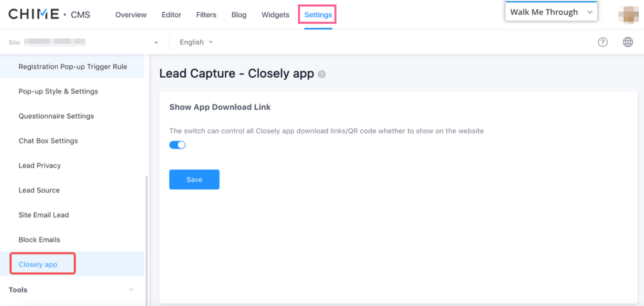The image size is (644, 306).
Task: Open the Walk Me Through dropdown
Action: [551, 12]
